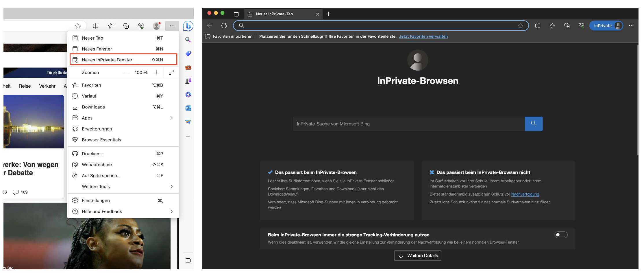Open the sidebar Microsoft 365 icon

[x=188, y=95]
